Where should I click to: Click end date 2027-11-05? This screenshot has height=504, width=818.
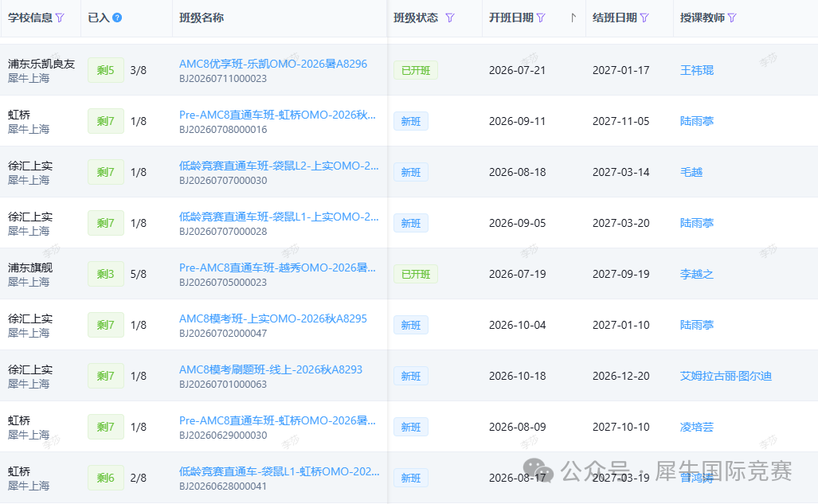620,121
